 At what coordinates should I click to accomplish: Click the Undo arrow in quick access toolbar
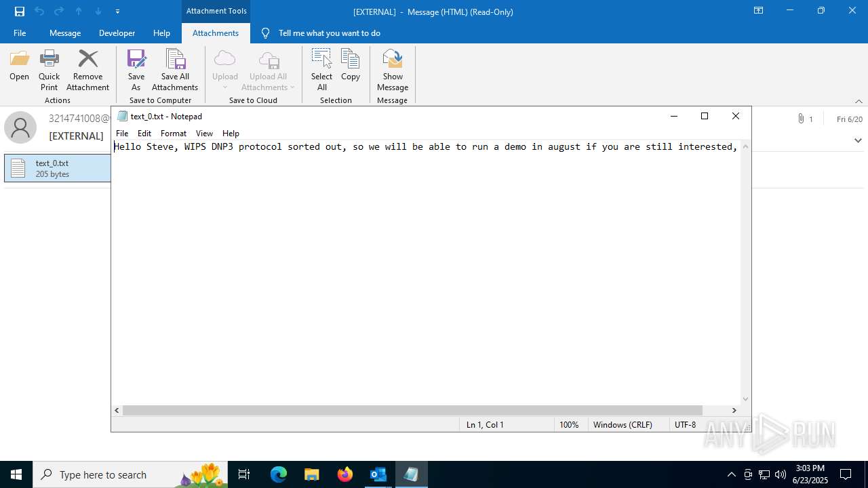(39, 12)
